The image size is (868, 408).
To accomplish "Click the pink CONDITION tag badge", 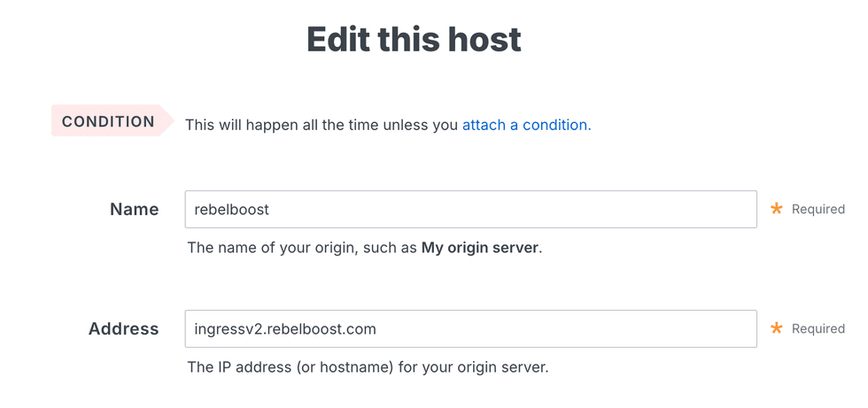I will [x=109, y=121].
